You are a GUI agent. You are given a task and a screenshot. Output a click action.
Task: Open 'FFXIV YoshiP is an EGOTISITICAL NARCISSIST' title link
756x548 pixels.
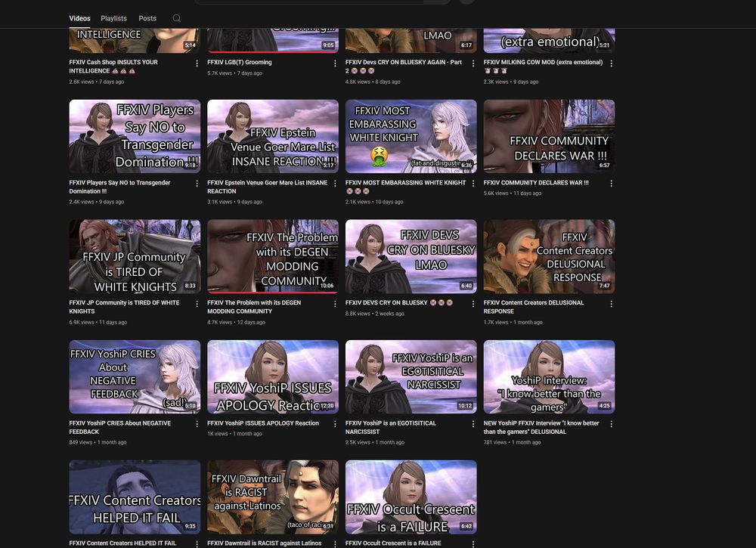click(x=391, y=428)
